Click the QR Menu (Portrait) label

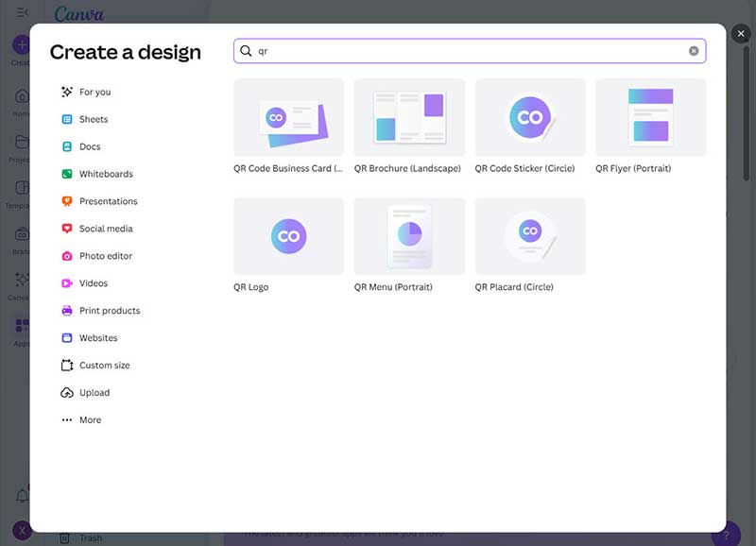click(x=393, y=287)
